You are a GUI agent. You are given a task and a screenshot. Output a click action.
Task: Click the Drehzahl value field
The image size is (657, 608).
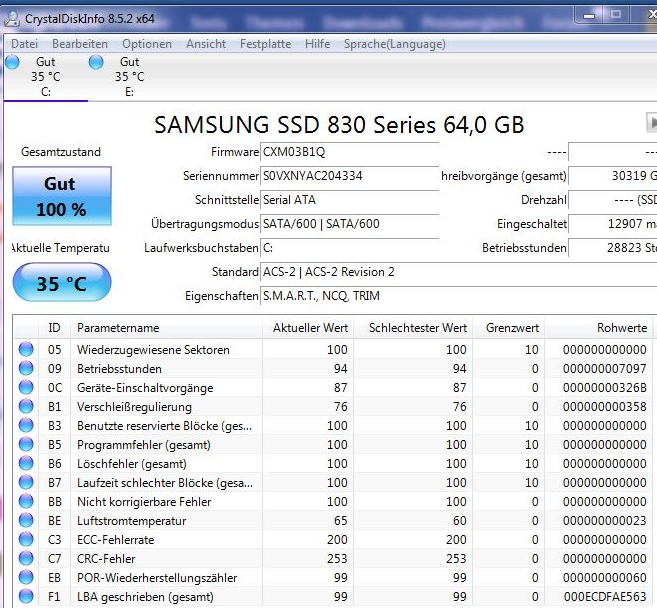click(613, 200)
